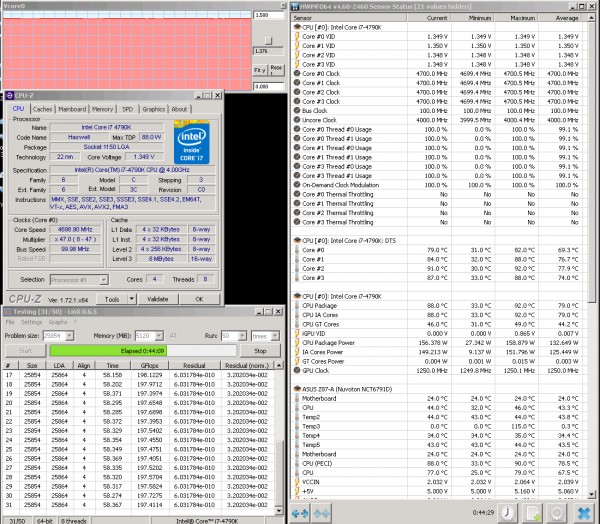Click HWiNFO blue X close sensors icon
Image resolution: width=600 pixels, height=524 pixels.
click(584, 513)
